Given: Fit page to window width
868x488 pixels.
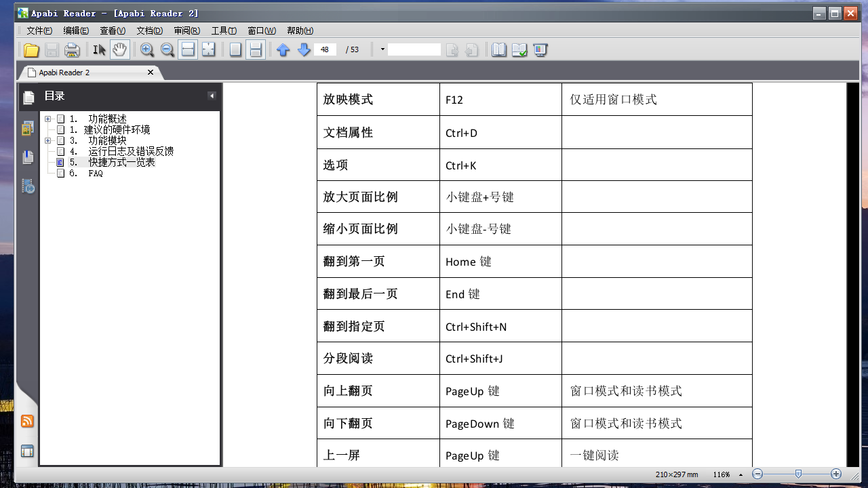Looking at the screenshot, I should [x=187, y=49].
